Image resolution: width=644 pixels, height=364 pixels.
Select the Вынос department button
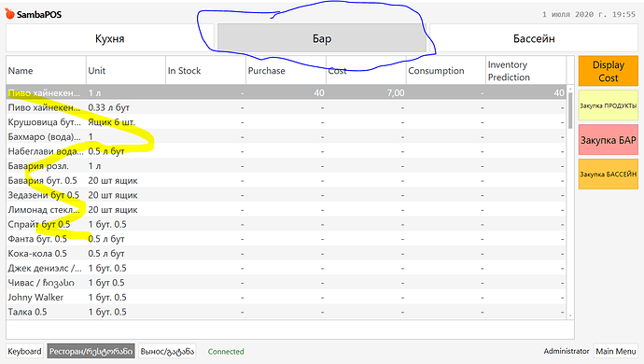(x=167, y=351)
